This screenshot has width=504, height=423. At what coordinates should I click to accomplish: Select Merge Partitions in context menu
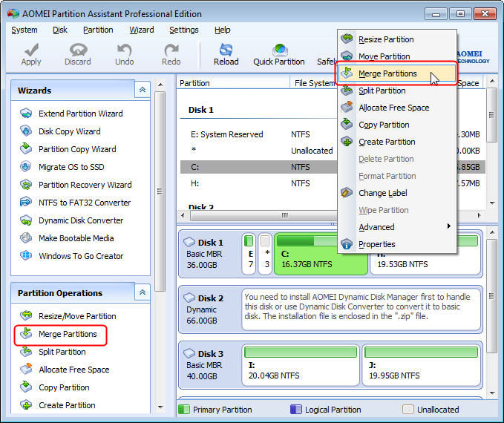click(x=397, y=73)
